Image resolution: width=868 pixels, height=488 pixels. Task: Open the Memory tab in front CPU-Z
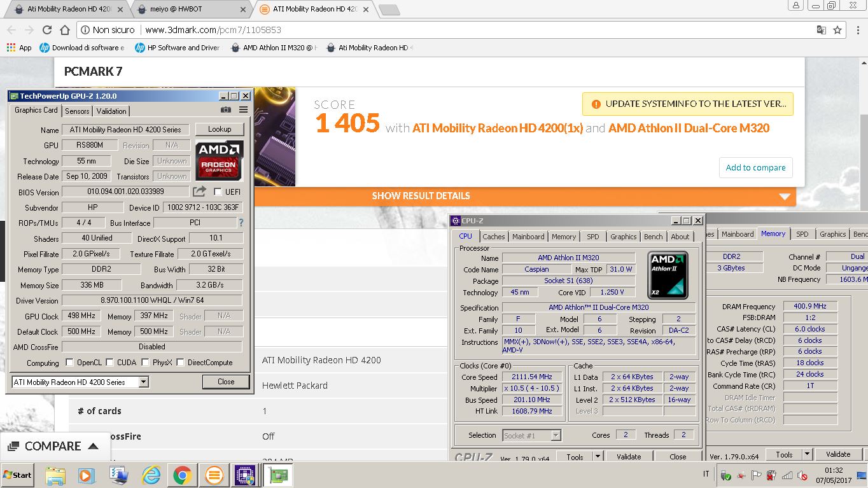(564, 237)
